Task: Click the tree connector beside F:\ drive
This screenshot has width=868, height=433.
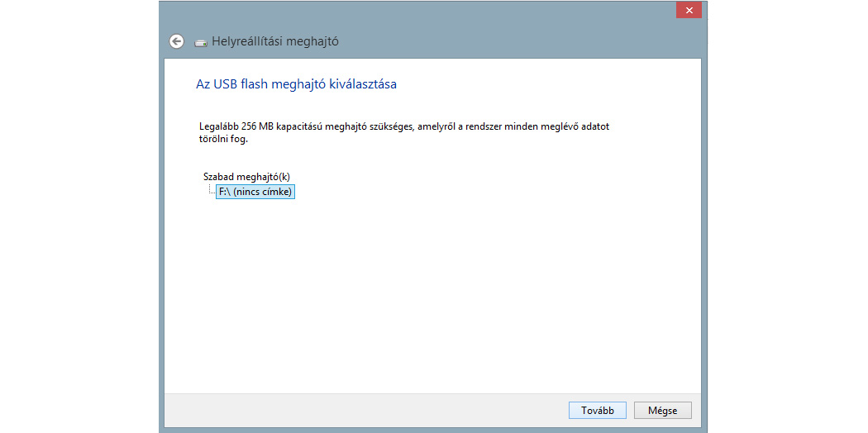Action: (x=210, y=191)
